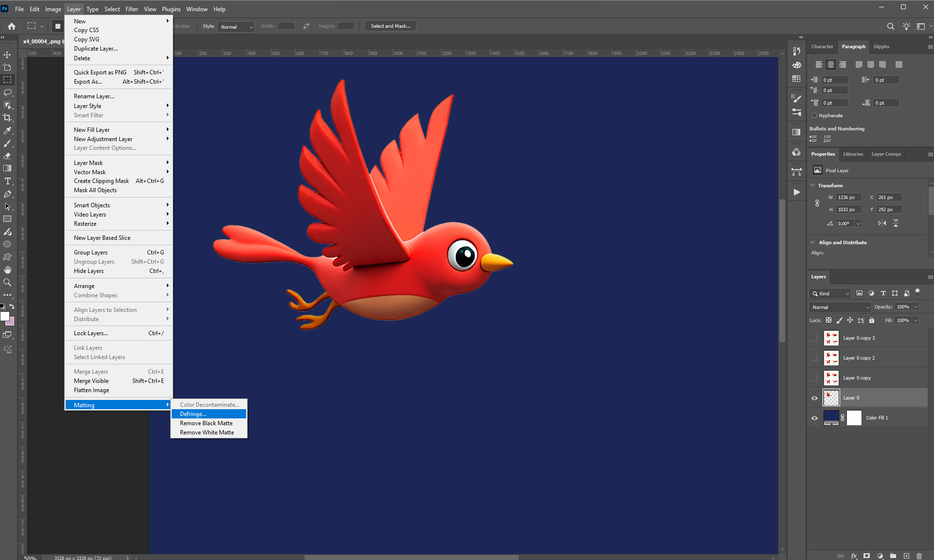This screenshot has height=560, width=934.
Task: Click the transform Width input field
Action: coord(848,198)
